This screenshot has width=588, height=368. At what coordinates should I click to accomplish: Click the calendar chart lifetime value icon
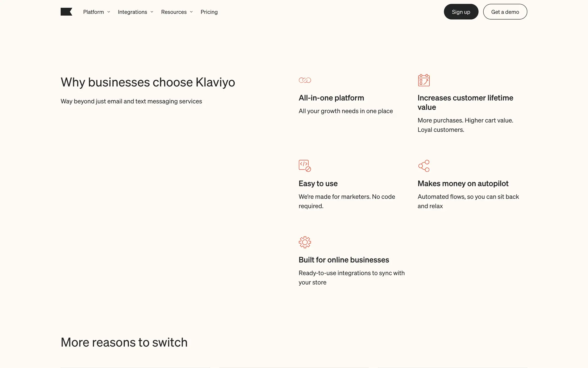424,80
